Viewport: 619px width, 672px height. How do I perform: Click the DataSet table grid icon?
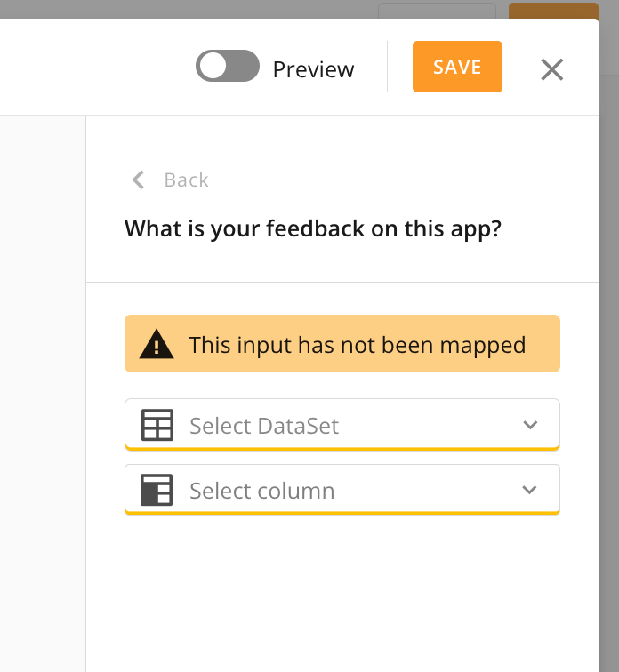pos(157,426)
